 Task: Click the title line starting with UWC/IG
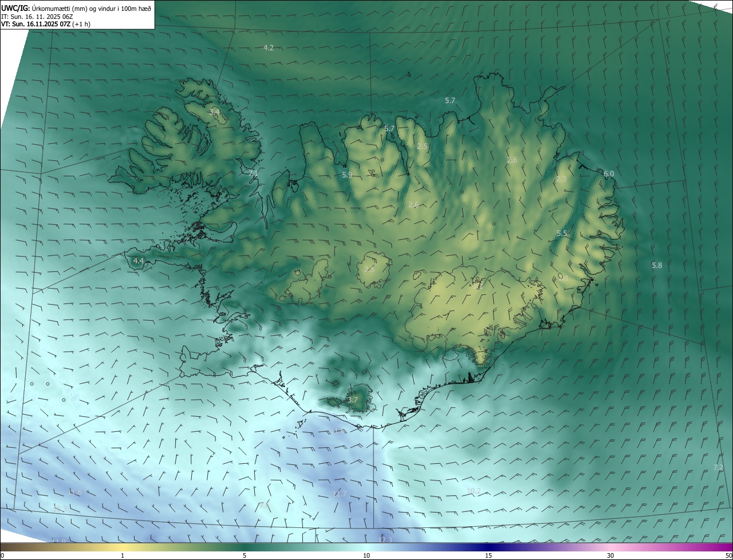[x=76, y=7]
